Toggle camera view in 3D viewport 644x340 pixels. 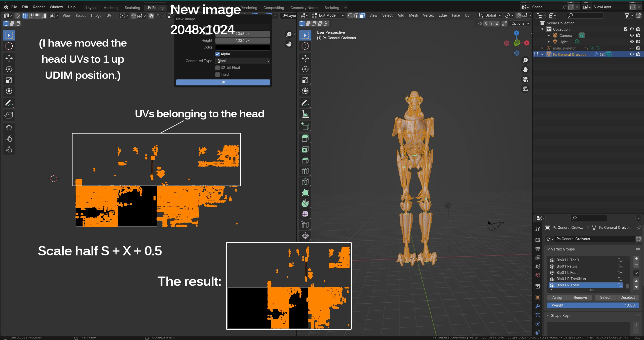click(x=525, y=79)
